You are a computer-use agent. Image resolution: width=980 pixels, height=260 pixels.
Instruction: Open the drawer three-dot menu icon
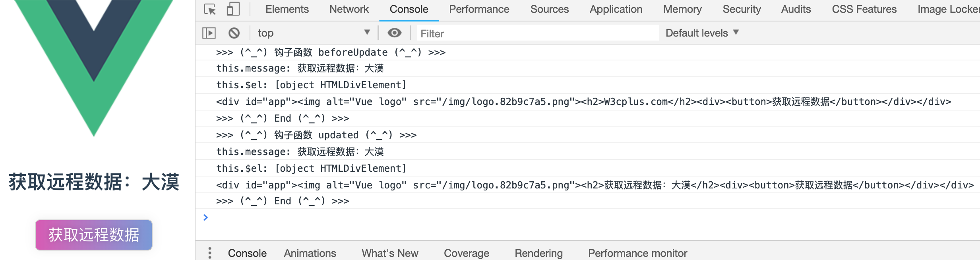[210, 253]
